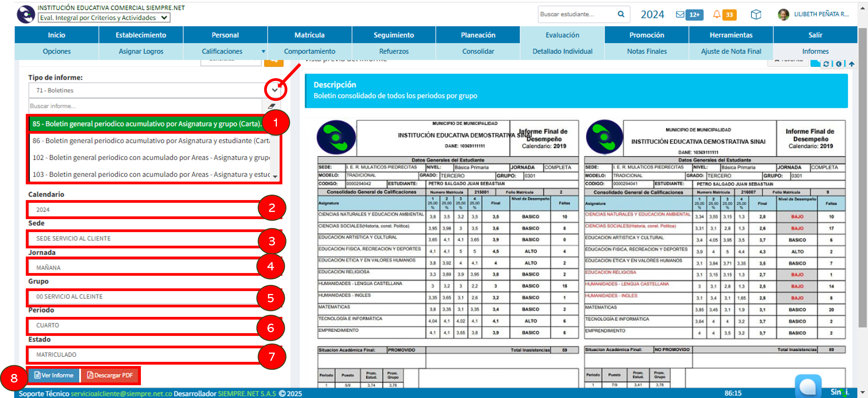Expand the Calificaciones submenu arrow
The width and height of the screenshot is (868, 398).
click(263, 52)
